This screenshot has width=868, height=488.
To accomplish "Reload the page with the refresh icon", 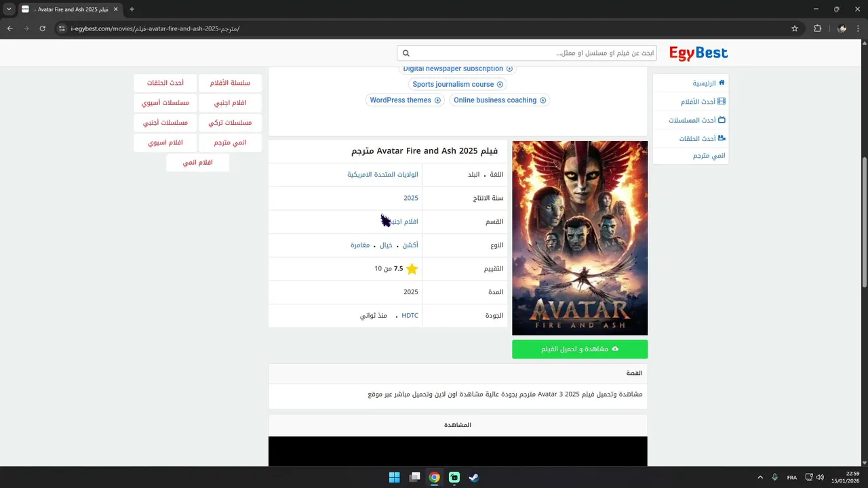I will pos(42,28).
